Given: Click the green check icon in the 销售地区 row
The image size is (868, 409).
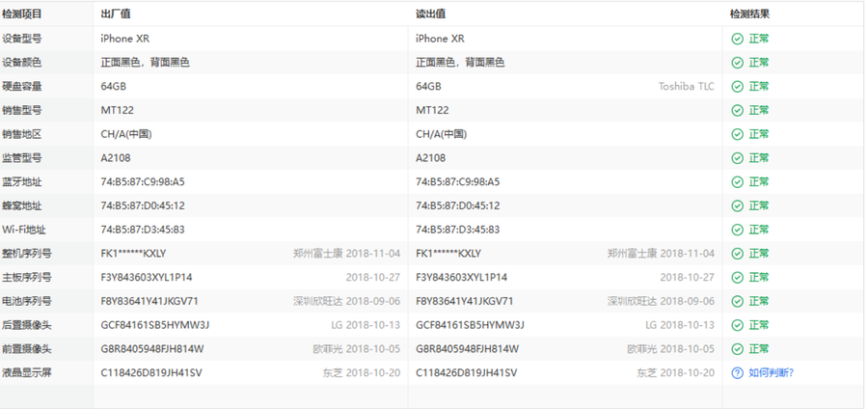Looking at the screenshot, I should coord(737,134).
